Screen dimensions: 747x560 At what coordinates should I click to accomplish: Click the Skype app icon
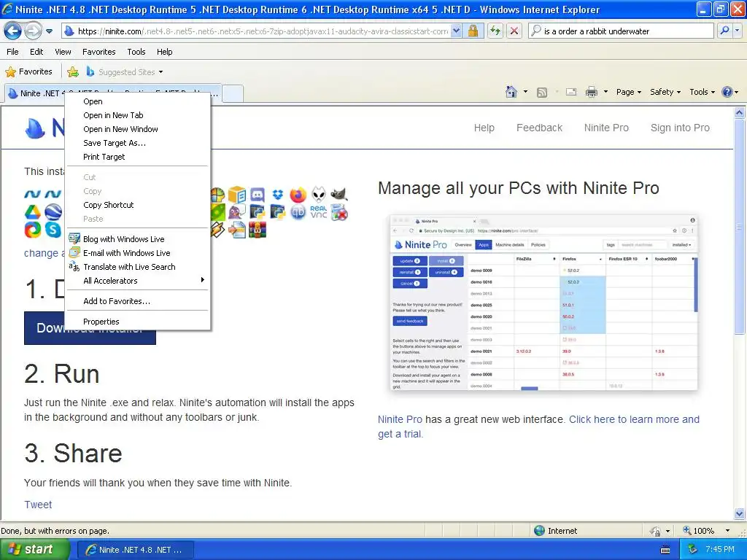53,230
